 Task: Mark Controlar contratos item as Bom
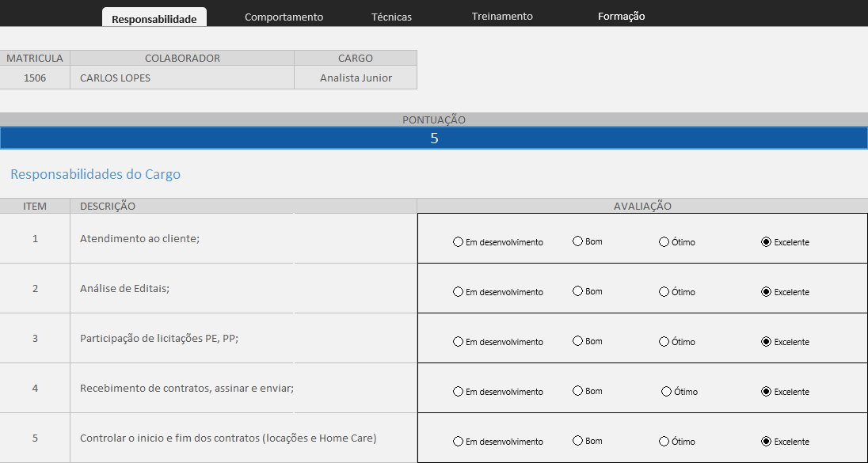pos(577,441)
